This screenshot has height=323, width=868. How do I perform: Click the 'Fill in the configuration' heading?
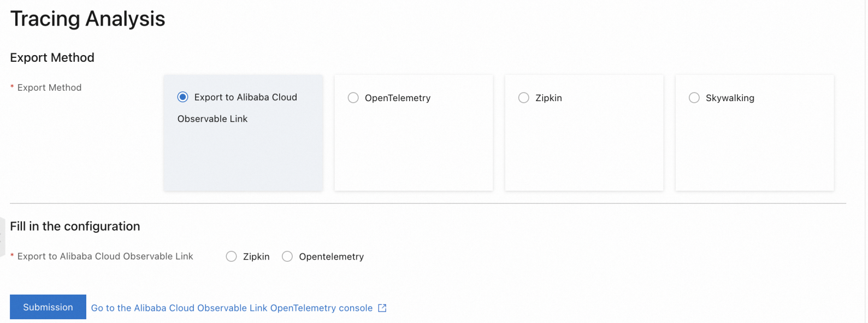pos(75,226)
